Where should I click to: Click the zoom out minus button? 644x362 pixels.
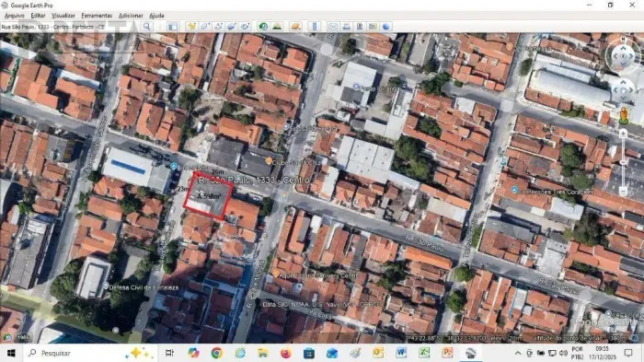(x=623, y=192)
